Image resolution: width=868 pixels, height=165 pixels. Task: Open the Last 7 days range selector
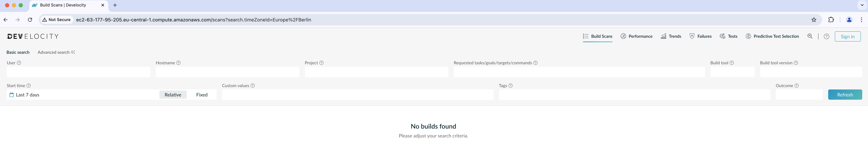(28, 95)
